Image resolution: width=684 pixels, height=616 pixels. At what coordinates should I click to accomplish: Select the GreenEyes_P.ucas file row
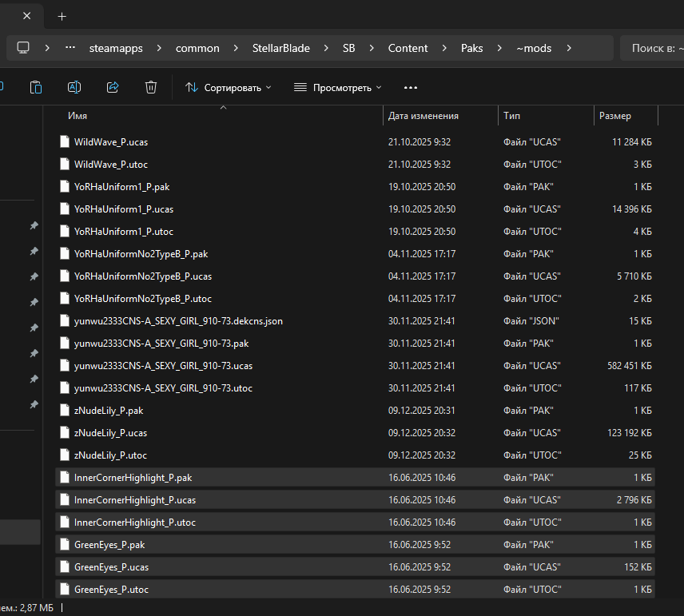point(111,567)
